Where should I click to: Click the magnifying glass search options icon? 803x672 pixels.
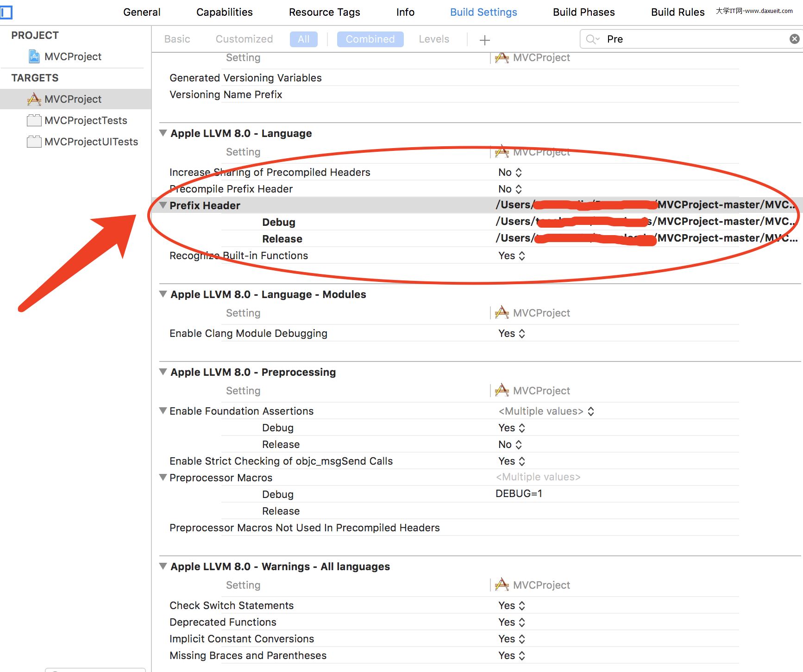pyautogui.click(x=592, y=39)
